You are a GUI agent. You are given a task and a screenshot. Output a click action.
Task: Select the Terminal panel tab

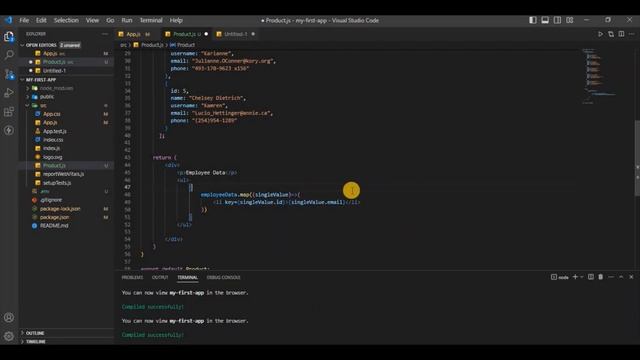187,277
